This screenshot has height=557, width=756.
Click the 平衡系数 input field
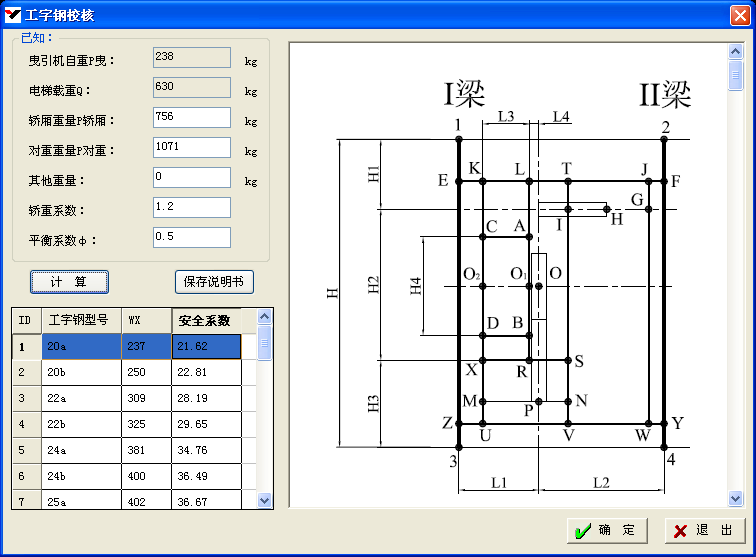[x=191, y=238]
